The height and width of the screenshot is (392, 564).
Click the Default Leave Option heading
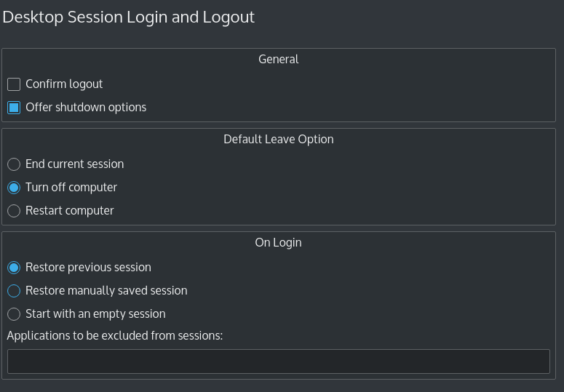tap(279, 140)
